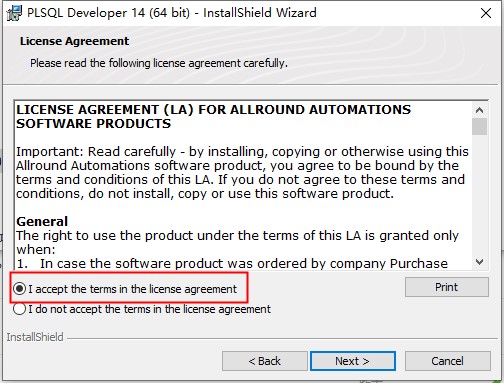Go to the previous step with Back
The height and width of the screenshot is (383, 504).
pos(265,361)
